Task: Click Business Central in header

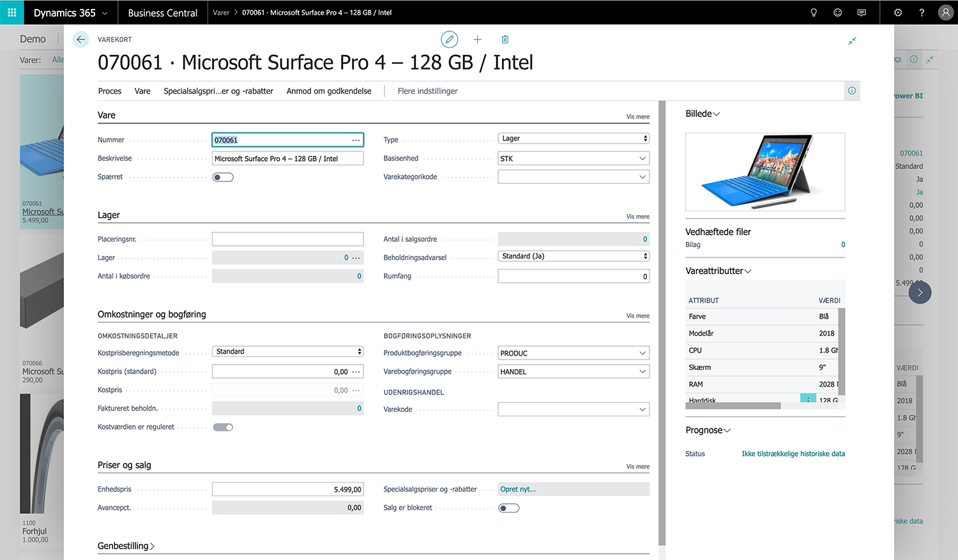Action: tap(163, 13)
